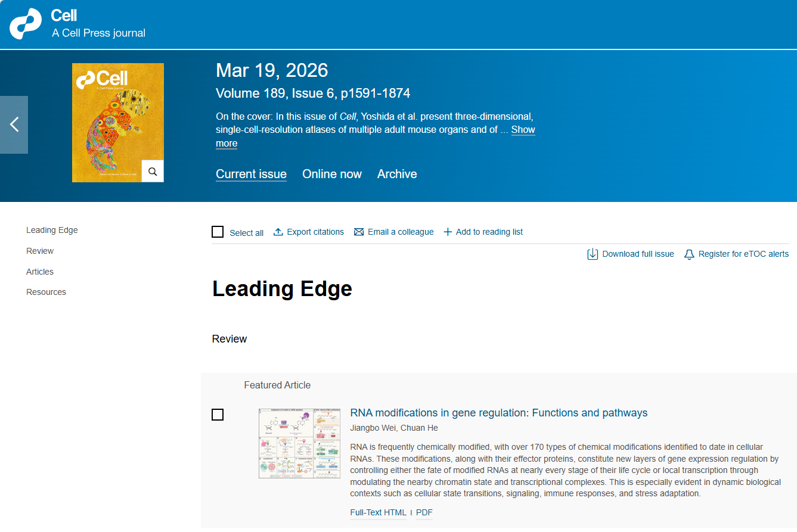This screenshot has height=532, width=797.
Task: Click the RNA article graphical abstract thumbnail
Action: (x=299, y=443)
